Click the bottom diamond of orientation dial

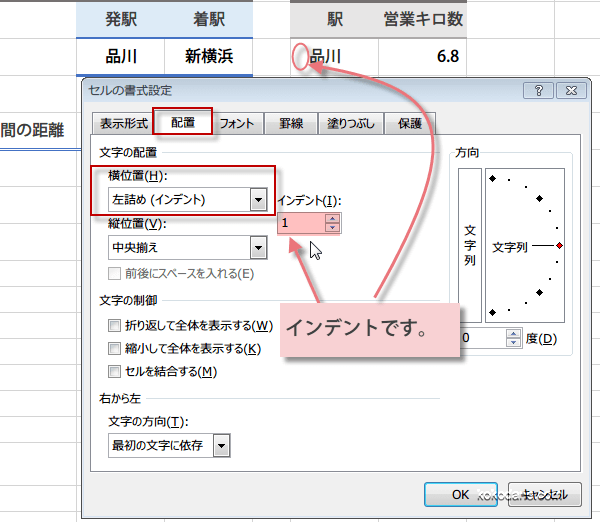[493, 312]
